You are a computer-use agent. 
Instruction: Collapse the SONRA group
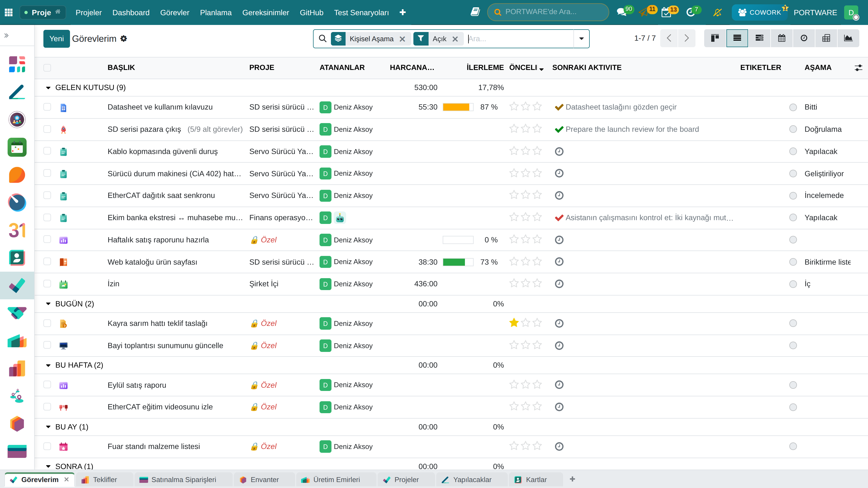48,466
